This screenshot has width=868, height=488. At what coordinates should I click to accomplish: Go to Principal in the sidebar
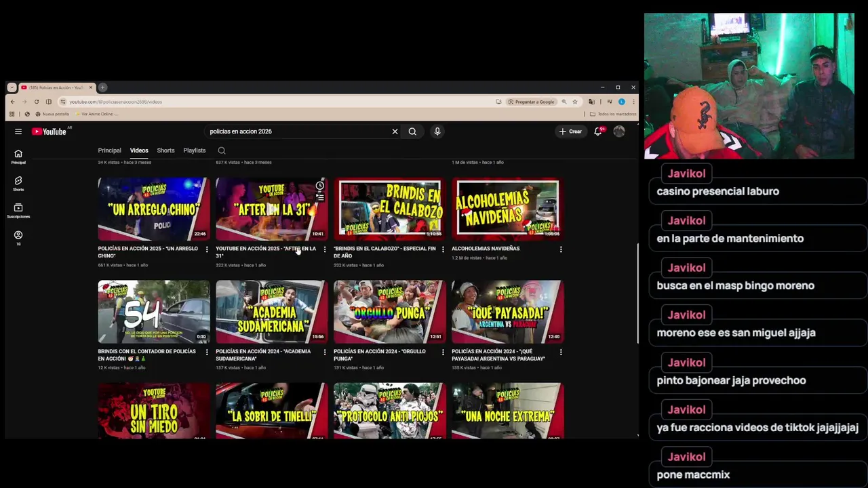18,157
